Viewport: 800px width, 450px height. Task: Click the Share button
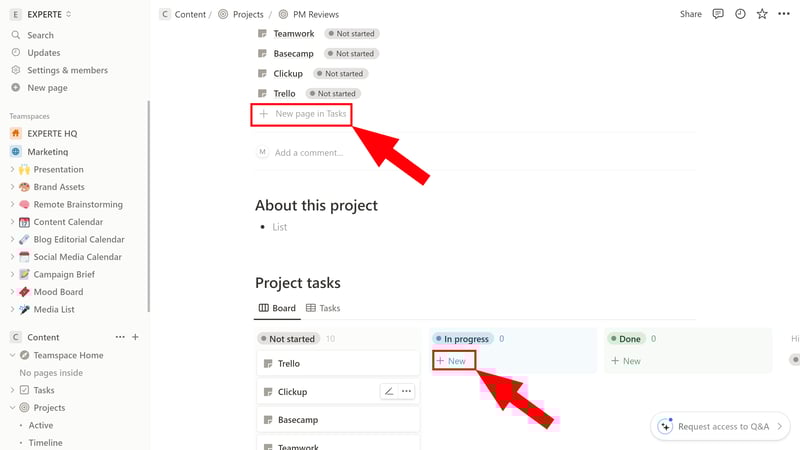[x=690, y=14]
